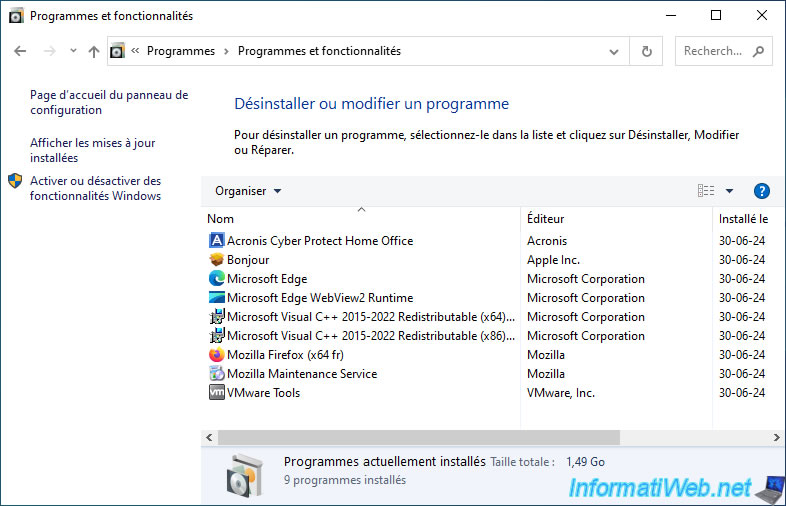Click the 9 programmes installés text
This screenshot has height=506, width=786.
tap(345, 480)
